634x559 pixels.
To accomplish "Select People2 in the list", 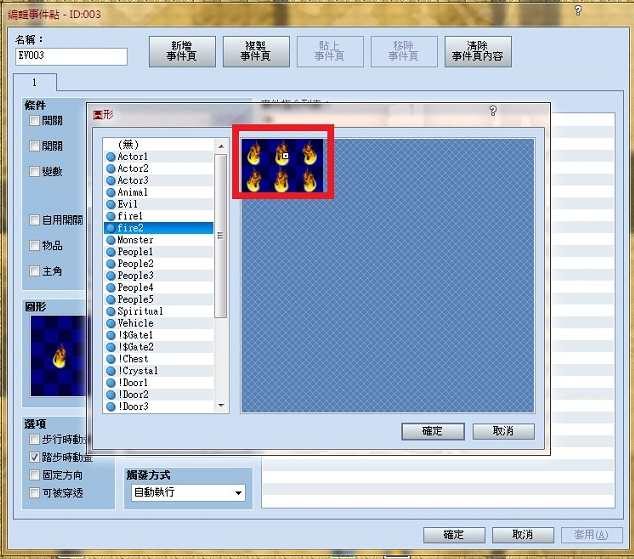I will click(x=158, y=264).
